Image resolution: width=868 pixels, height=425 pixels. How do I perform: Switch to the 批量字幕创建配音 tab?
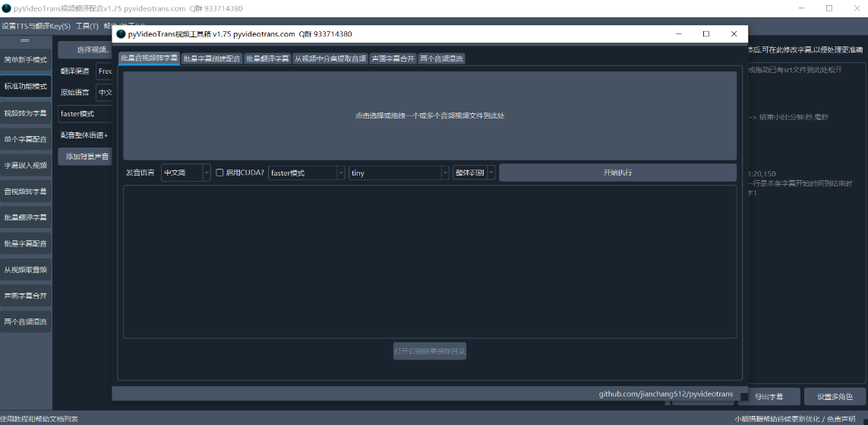tap(212, 59)
